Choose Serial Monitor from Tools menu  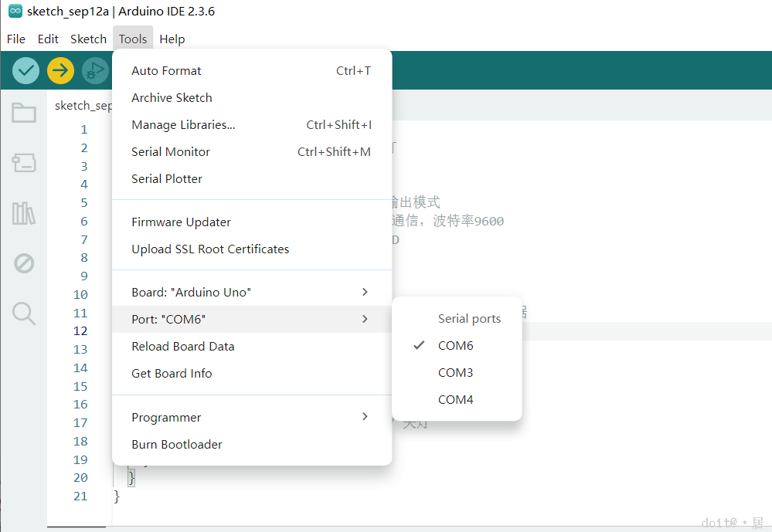tap(171, 152)
